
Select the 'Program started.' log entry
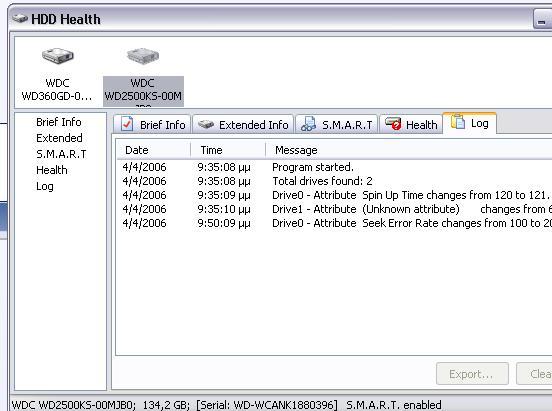(x=334, y=167)
